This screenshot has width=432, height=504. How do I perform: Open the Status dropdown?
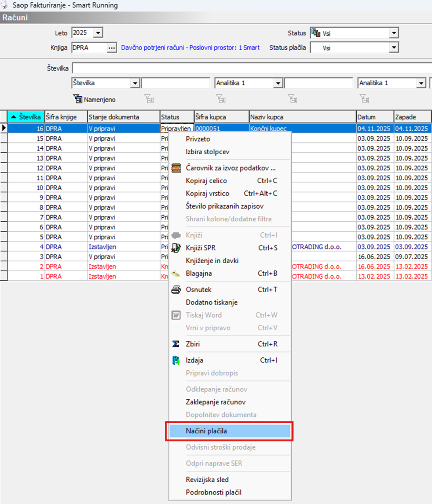point(394,33)
